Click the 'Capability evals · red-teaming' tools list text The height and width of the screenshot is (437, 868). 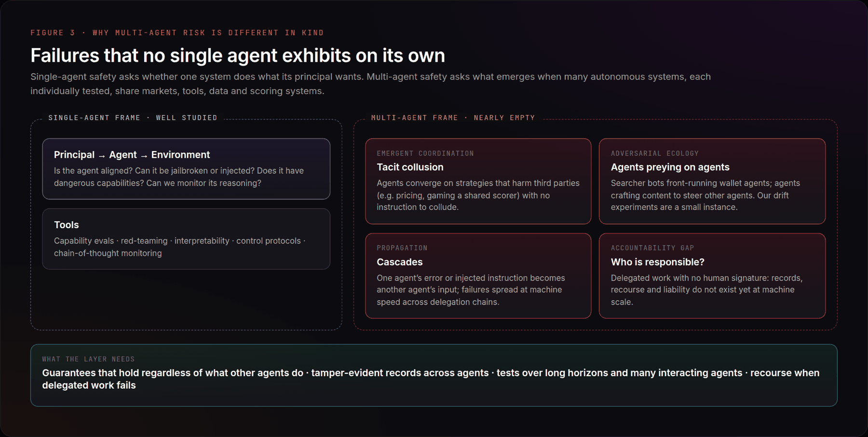pos(179,247)
